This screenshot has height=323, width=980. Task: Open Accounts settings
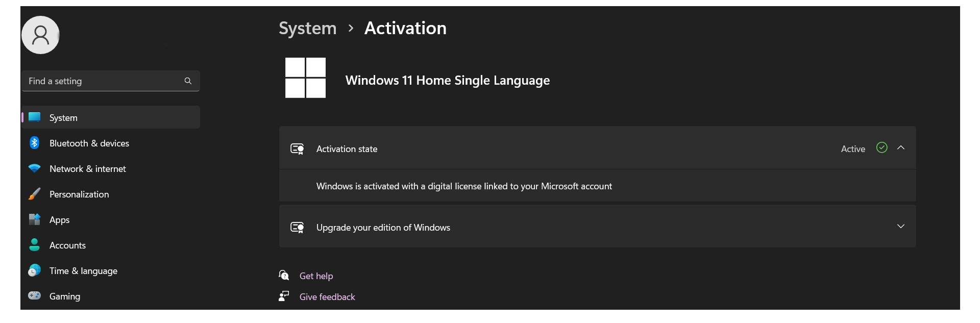pyautogui.click(x=67, y=245)
